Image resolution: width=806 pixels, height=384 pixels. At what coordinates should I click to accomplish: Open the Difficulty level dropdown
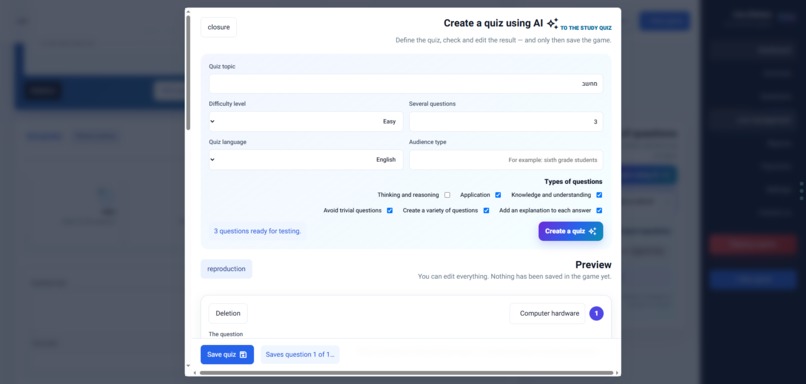pyautogui.click(x=306, y=122)
